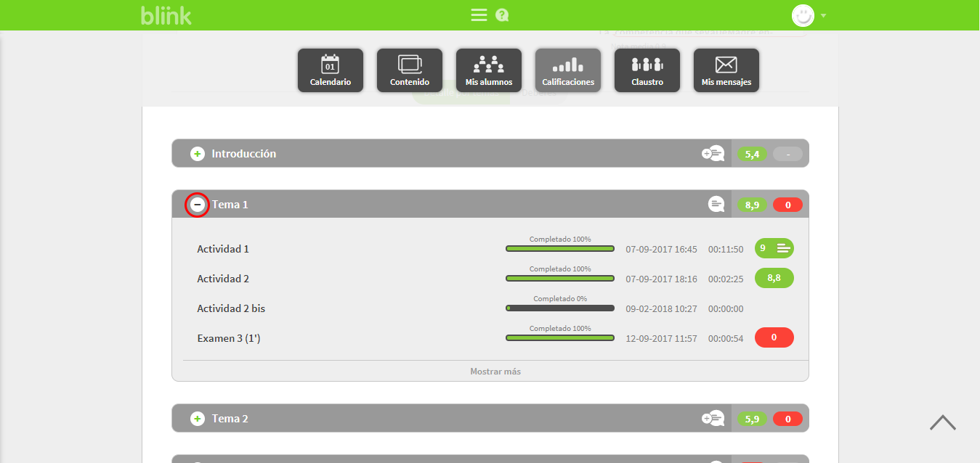Collapse the Tema 1 section
Image resolution: width=980 pixels, height=463 pixels.
point(197,205)
